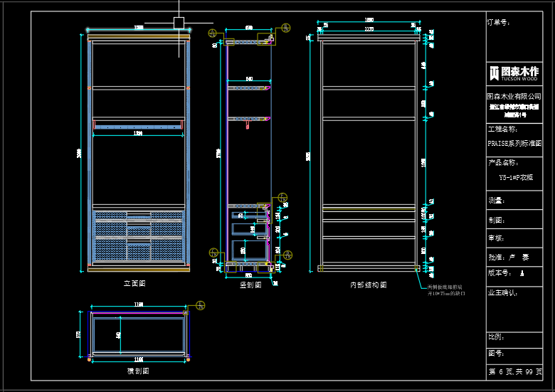Click the PRAISE系列标准图 project name text
Screen dimensions: 555x392
514,143
